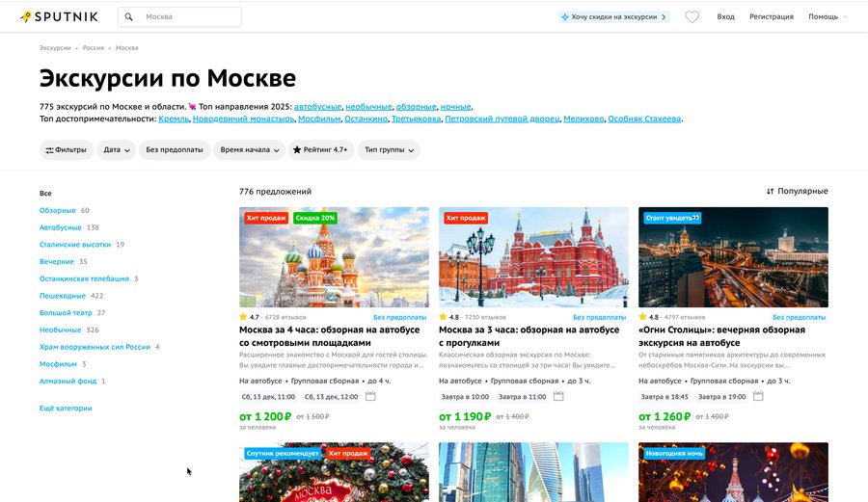Open title Москва за 4 часа tour

pos(330,336)
